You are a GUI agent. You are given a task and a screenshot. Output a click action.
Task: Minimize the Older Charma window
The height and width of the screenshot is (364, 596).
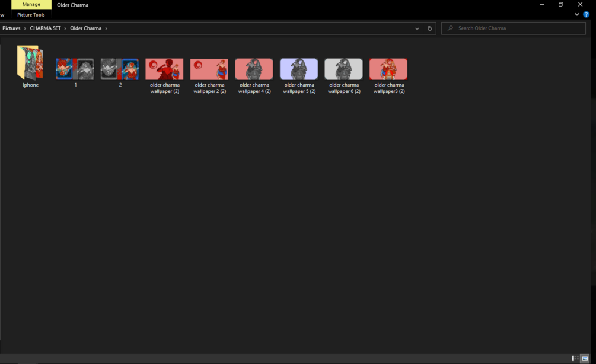tap(541, 5)
